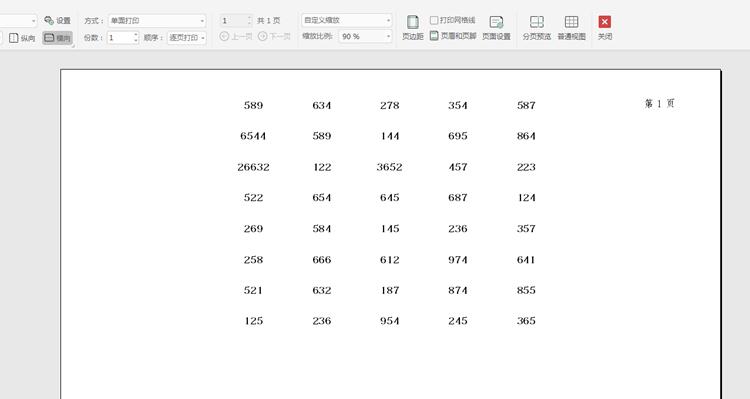Open 页眉和页脚 header and footer

click(x=453, y=36)
